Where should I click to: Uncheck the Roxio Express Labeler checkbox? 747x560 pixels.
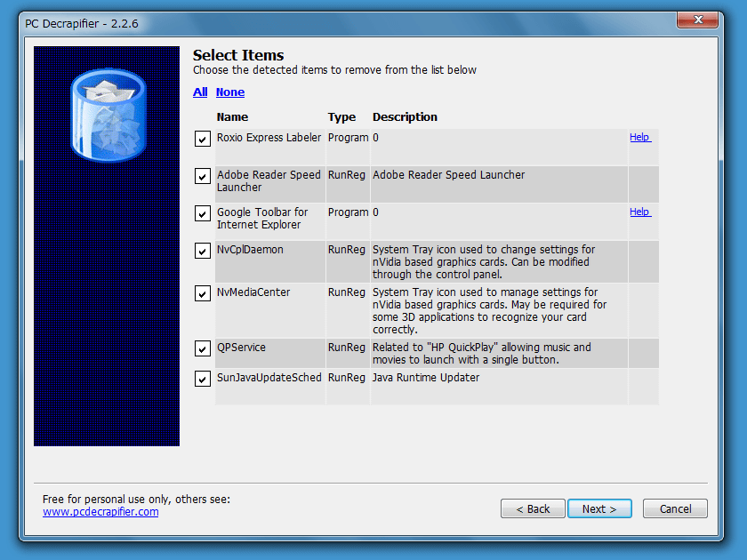click(x=203, y=139)
